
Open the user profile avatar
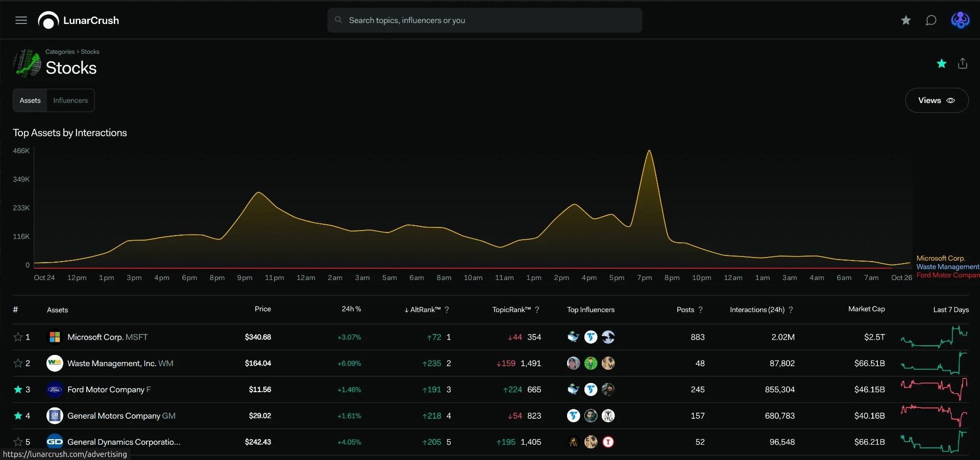(x=960, y=20)
